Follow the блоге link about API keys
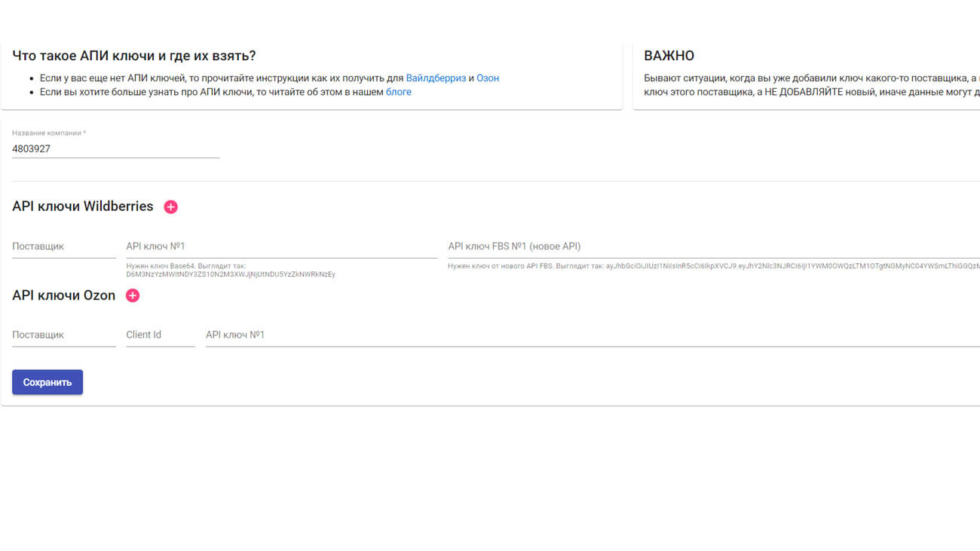Screen dimensions: 980x551 [x=399, y=92]
